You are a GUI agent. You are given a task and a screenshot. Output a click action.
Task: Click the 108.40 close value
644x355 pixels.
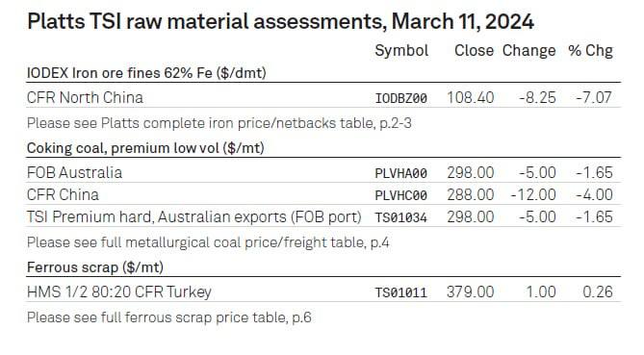(471, 98)
